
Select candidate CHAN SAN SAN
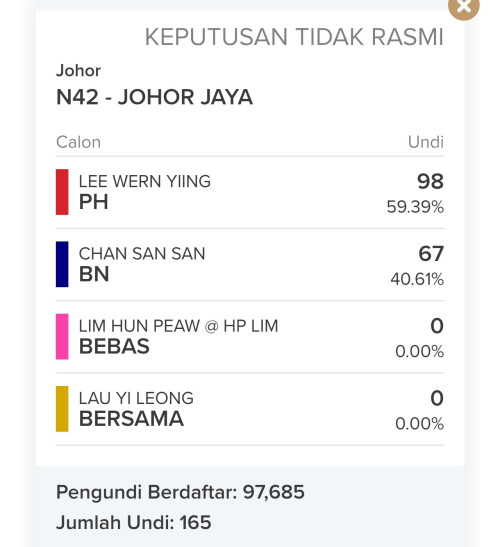142,254
